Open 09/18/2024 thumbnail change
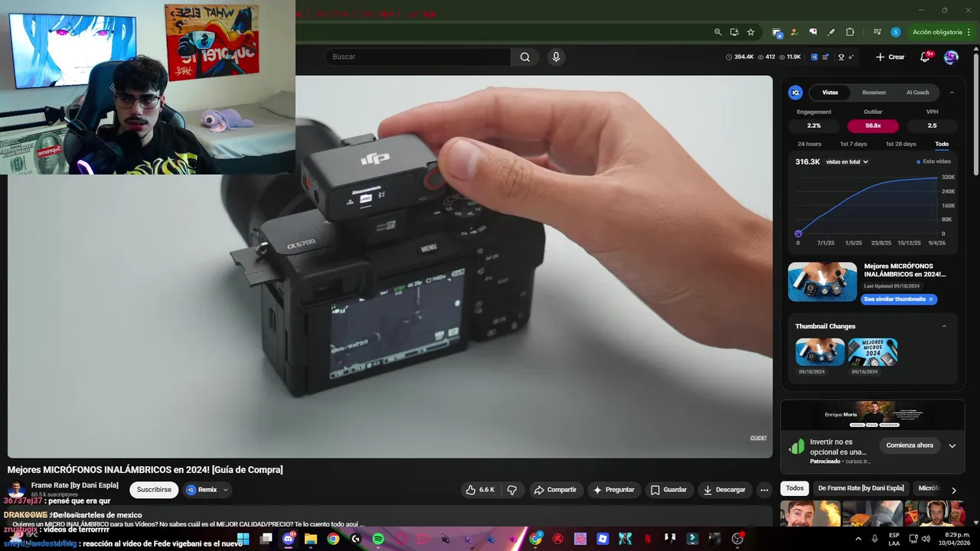The width and height of the screenshot is (980, 551). [820, 352]
